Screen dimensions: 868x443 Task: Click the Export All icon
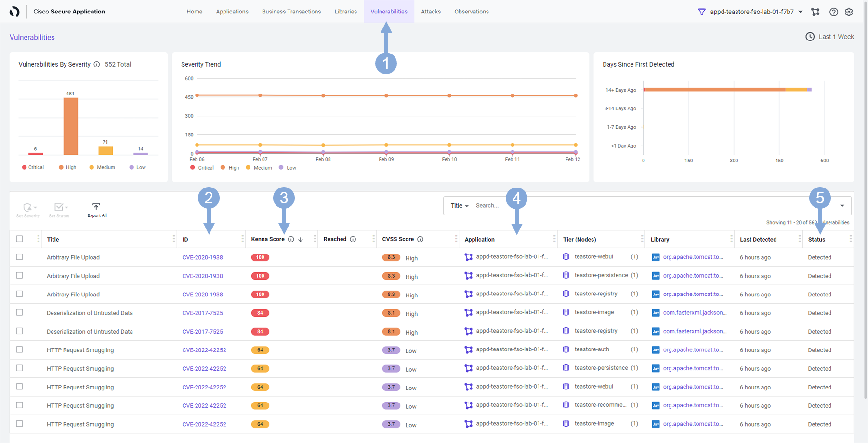pyautogui.click(x=96, y=207)
